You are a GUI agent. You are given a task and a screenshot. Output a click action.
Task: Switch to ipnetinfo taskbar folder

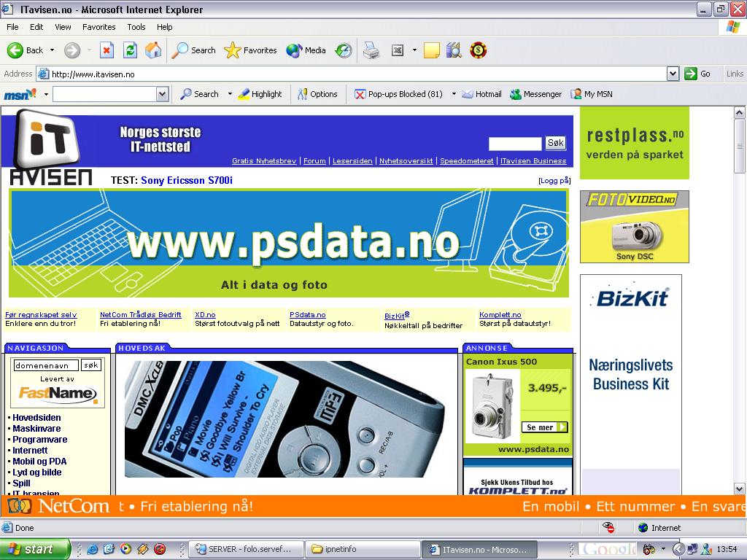363,549
